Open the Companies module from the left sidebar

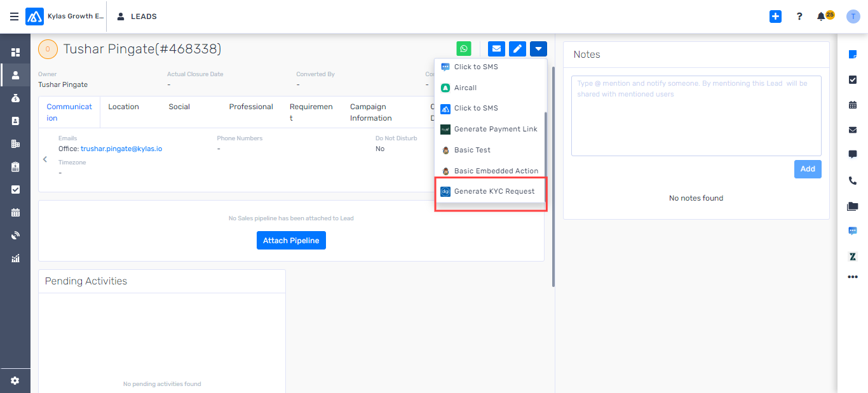[15, 143]
